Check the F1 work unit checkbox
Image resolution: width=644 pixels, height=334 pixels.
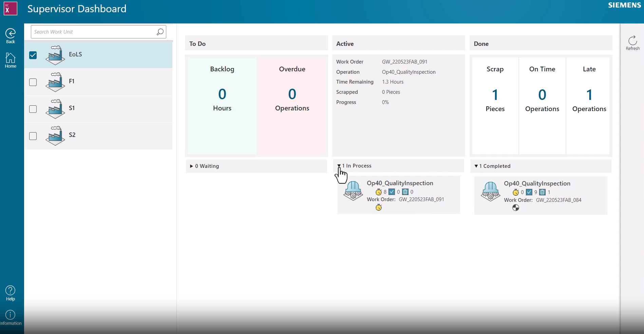point(33,82)
